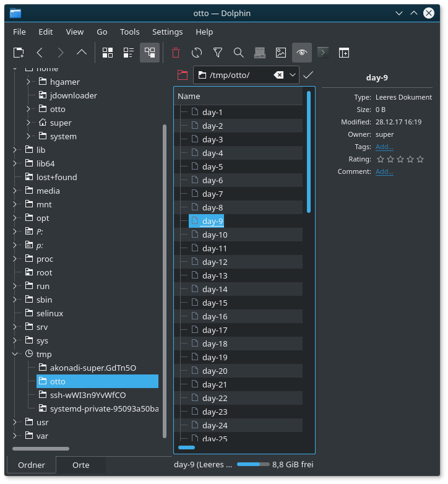Open the Go menu

click(x=102, y=32)
